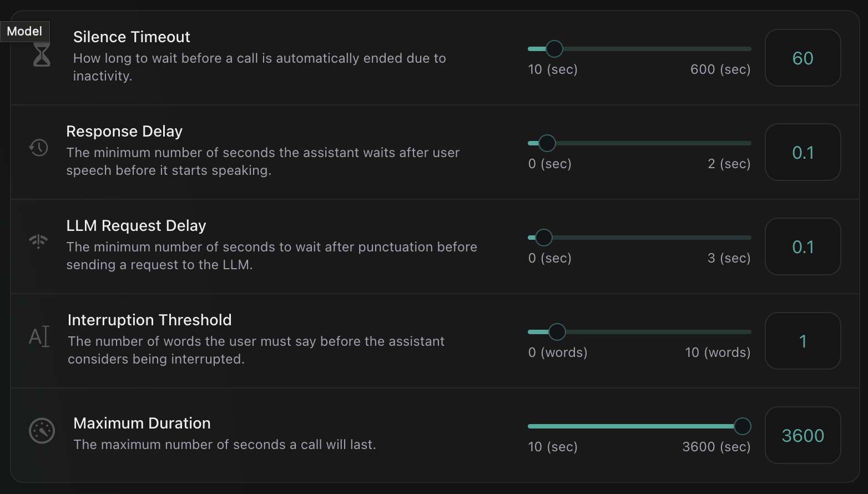The width and height of the screenshot is (868, 494).
Task: Click the Silence Timeout heading
Action: 132,37
